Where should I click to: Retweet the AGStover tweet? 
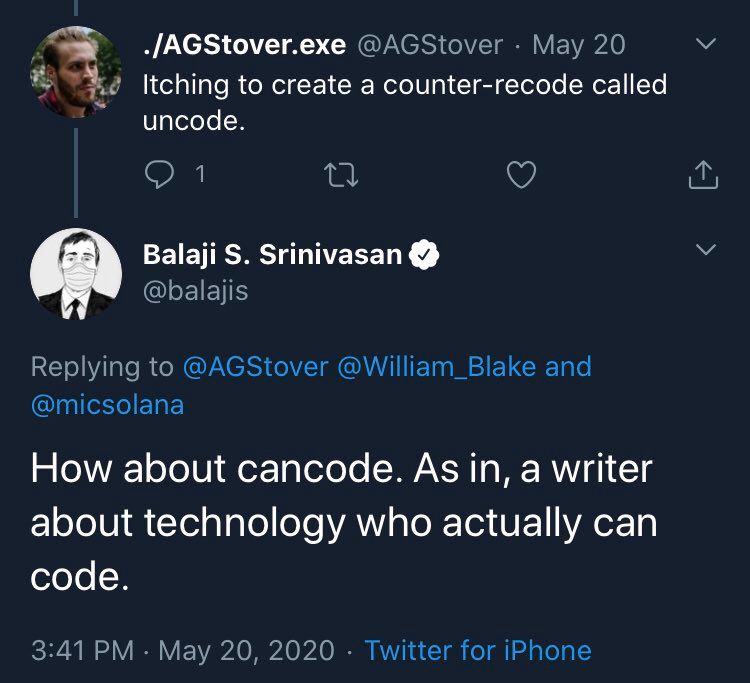click(342, 175)
